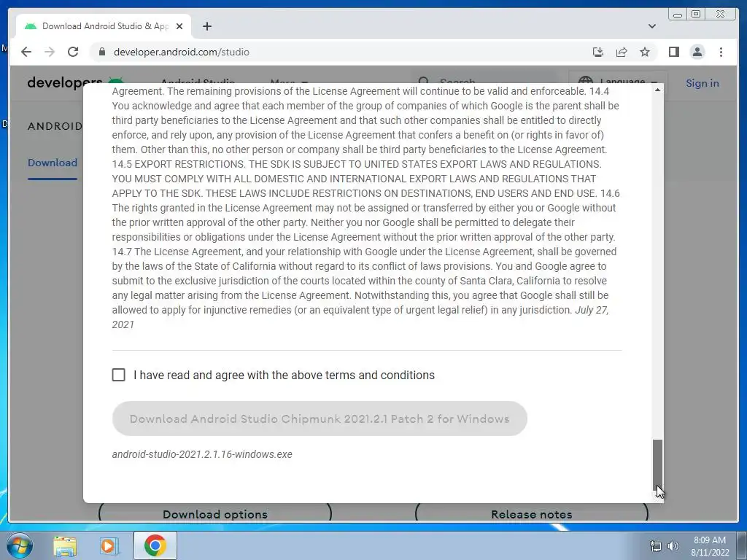The image size is (747, 560).
Task: Reload the page with refresh icon
Action: [x=73, y=52]
